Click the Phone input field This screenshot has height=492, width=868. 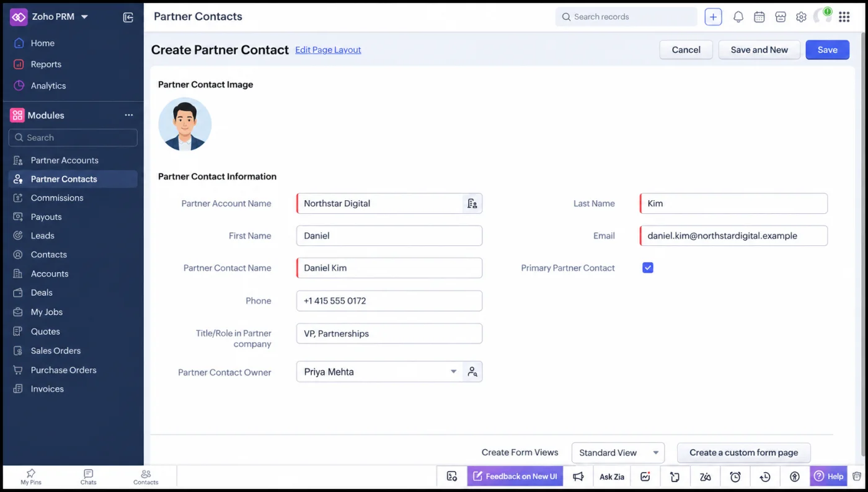[x=389, y=301]
